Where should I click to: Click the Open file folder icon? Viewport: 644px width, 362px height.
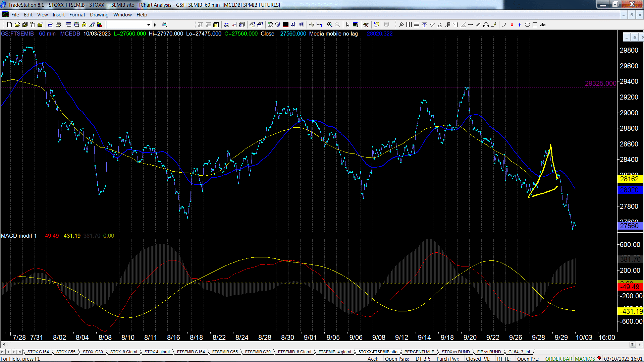point(17,24)
